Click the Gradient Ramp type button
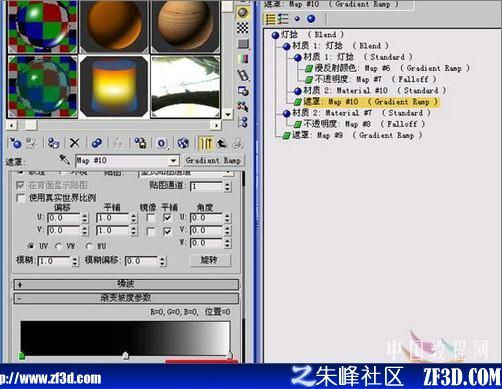The image size is (502, 389). coord(214,160)
